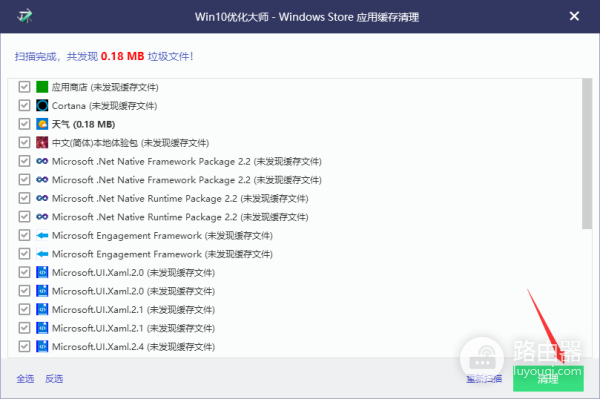Toggle the 天气 (0.18 MB) checkbox
Viewport: 600px width, 399px height.
pos(24,124)
